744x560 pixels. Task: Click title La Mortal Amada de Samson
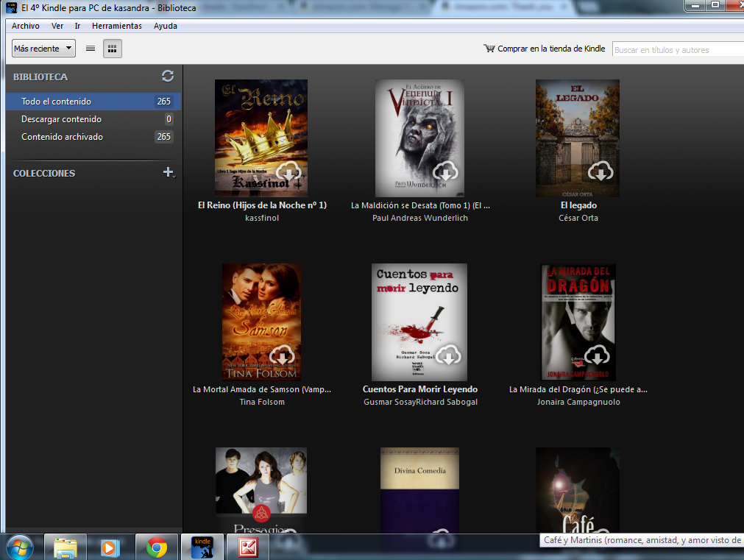point(262,389)
